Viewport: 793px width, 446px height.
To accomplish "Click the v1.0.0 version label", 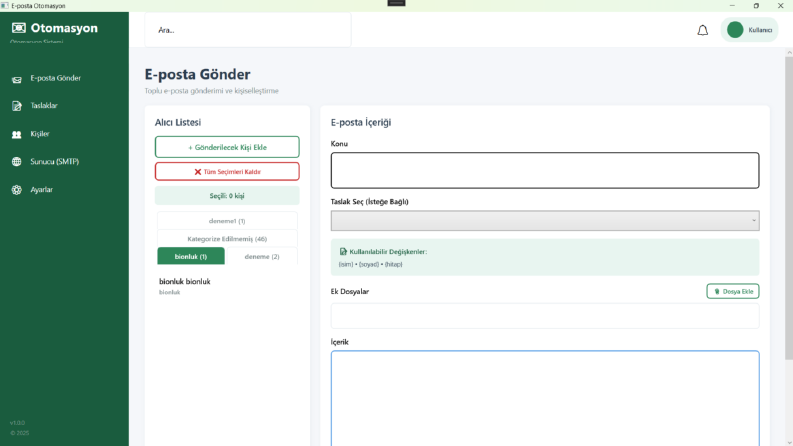I will point(17,423).
